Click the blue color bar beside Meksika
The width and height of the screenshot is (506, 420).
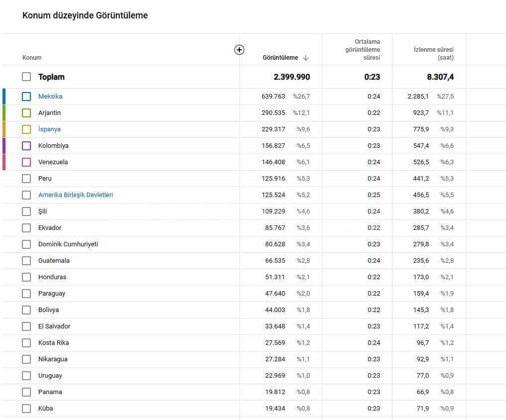[4, 97]
